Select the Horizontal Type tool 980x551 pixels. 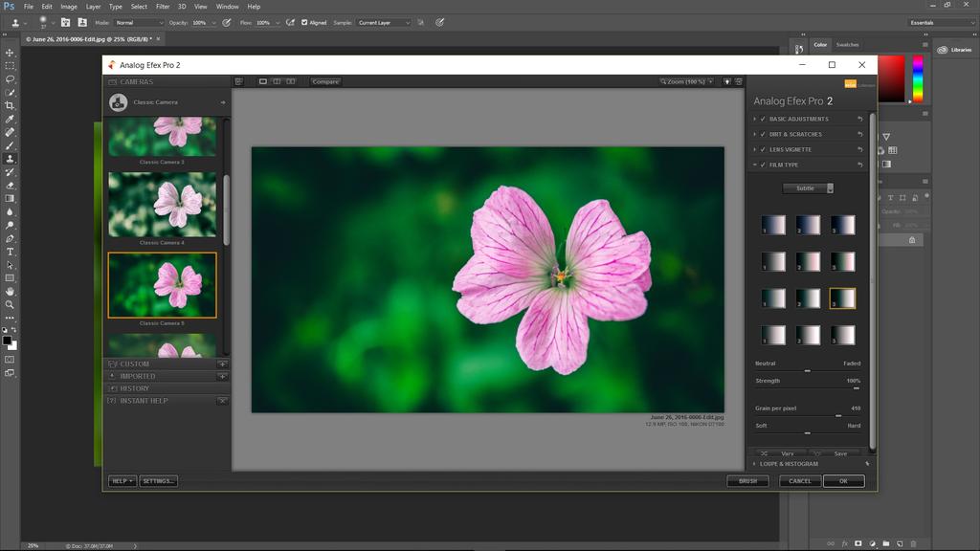[x=10, y=252]
